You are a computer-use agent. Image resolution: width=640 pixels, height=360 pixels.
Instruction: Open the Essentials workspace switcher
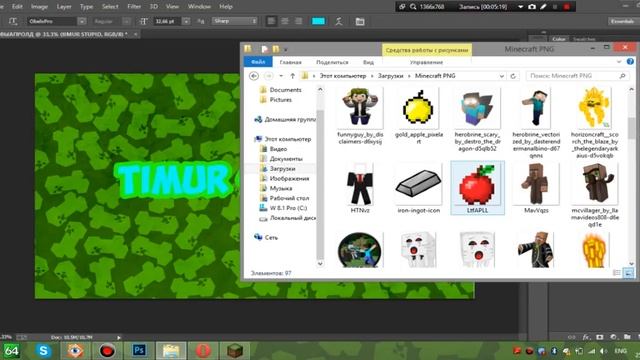622,21
